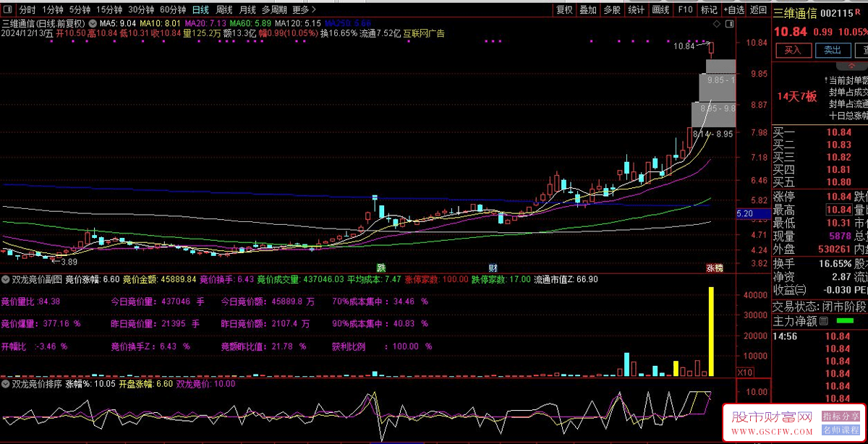Image resolution: width=868 pixels, height=444 pixels.
Task: Click the 三维通信 stock name in quote panel
Action: (795, 13)
